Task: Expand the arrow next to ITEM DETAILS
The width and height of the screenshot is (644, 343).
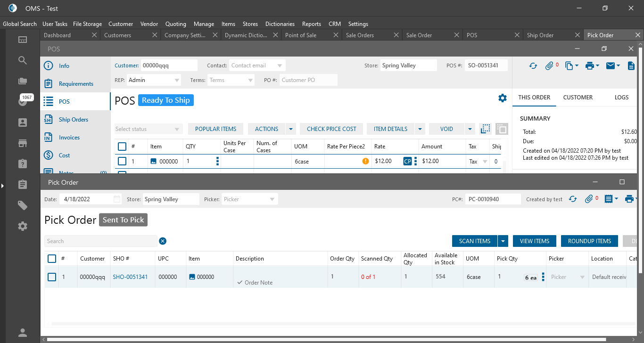Action: pos(420,129)
